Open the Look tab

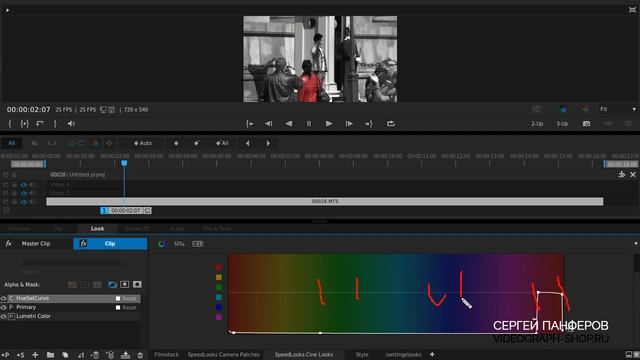click(97, 229)
